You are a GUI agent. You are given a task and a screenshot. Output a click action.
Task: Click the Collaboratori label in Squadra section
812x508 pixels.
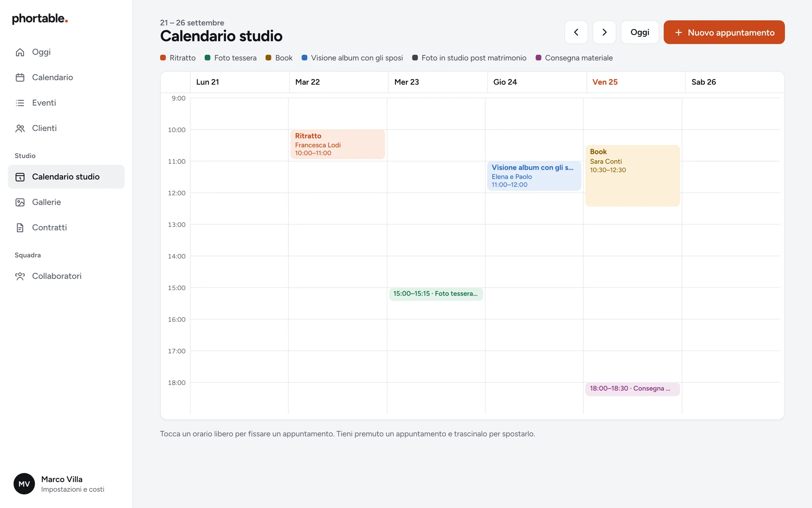click(57, 276)
